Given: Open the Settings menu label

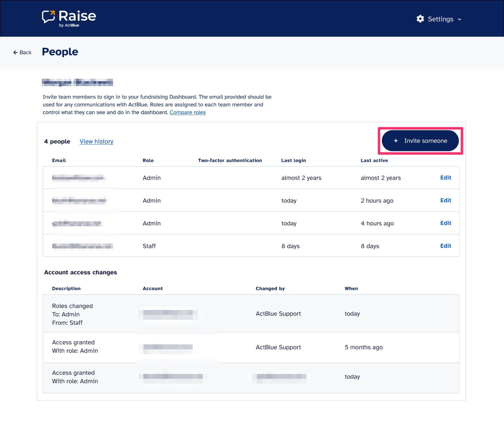Looking at the screenshot, I should [x=440, y=19].
